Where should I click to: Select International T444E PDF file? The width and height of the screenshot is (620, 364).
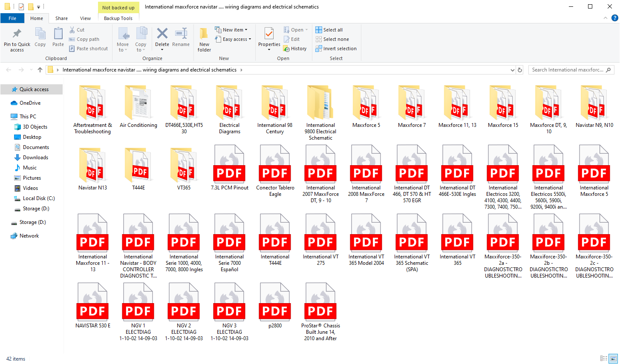pos(275,239)
